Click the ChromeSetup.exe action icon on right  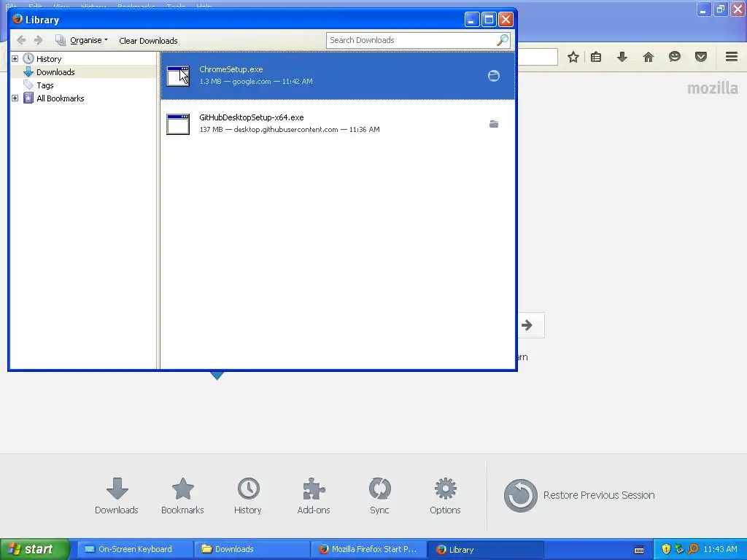click(494, 76)
